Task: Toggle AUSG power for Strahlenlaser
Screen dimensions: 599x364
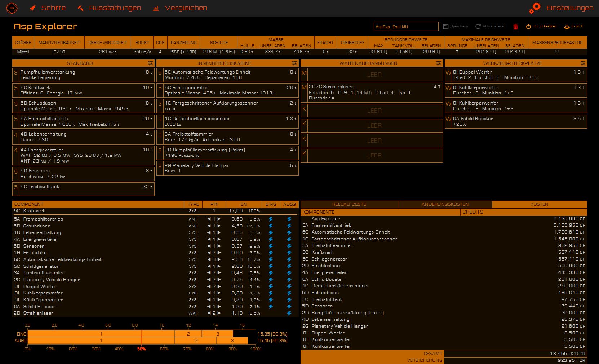Action: (x=289, y=313)
